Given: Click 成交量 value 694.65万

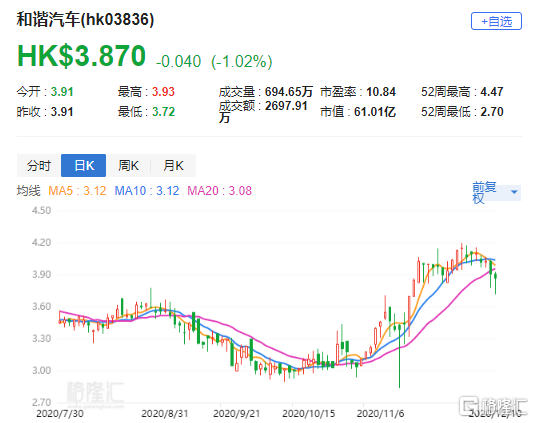Looking at the screenshot, I should (289, 92).
